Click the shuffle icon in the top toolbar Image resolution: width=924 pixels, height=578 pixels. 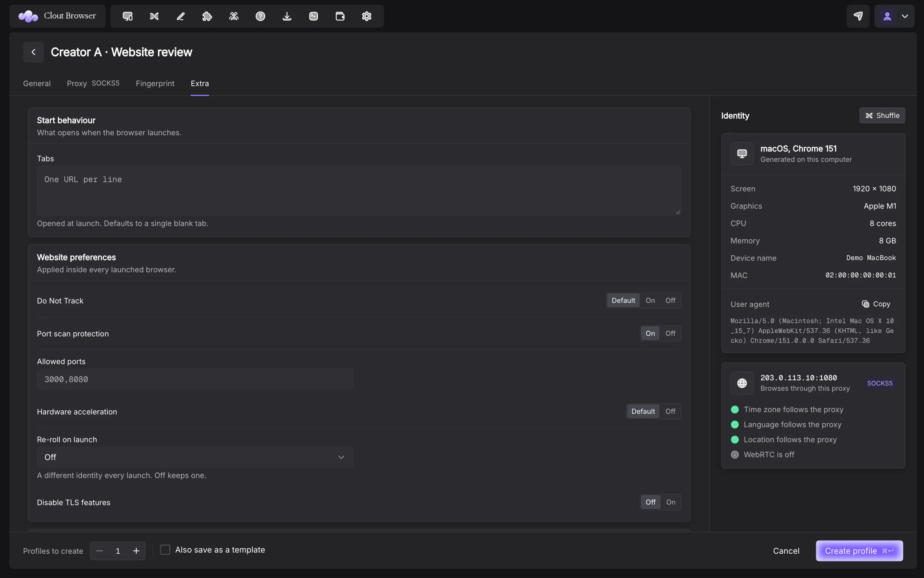(154, 16)
